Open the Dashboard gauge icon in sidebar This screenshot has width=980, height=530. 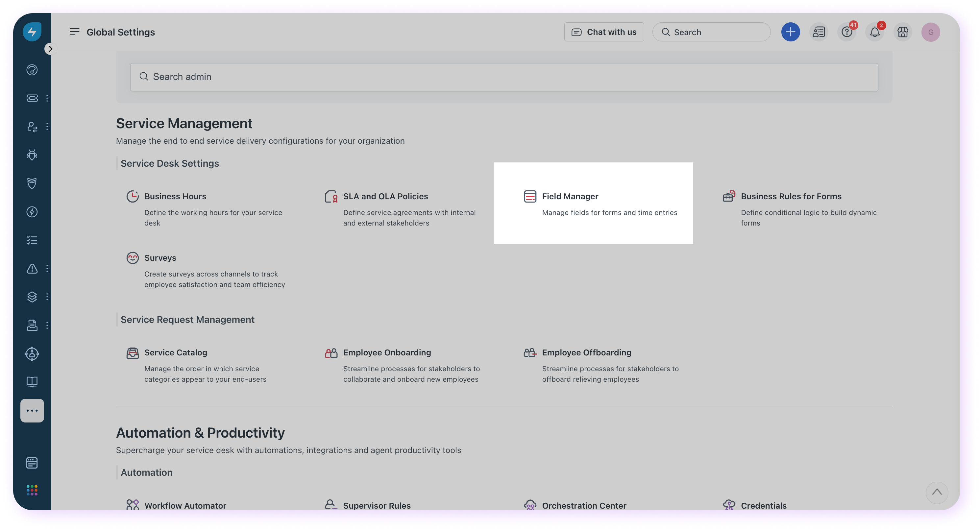(x=32, y=70)
